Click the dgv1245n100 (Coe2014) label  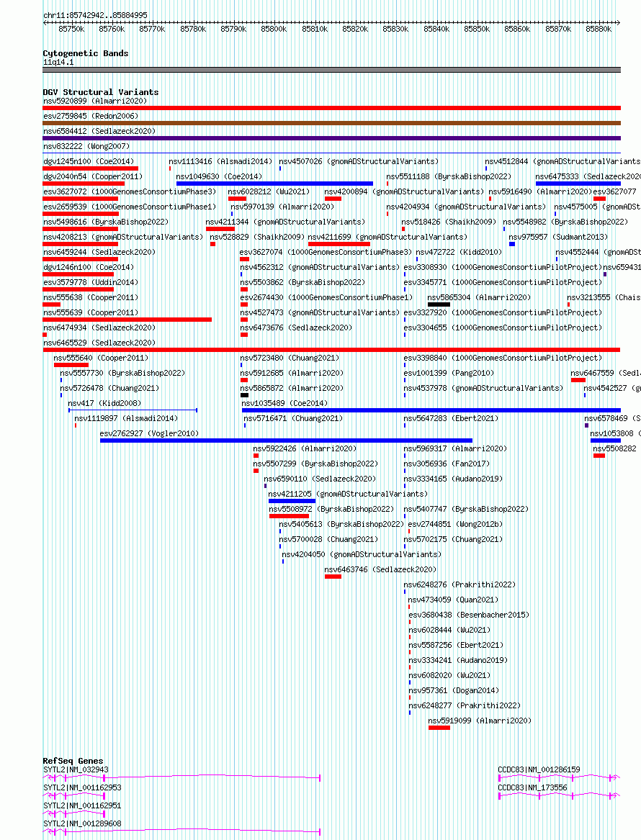pyautogui.click(x=89, y=161)
